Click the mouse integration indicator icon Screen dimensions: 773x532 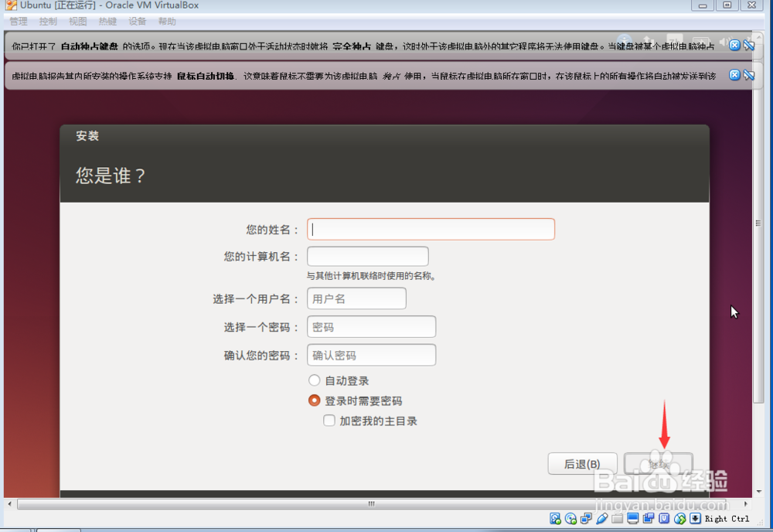point(679,519)
